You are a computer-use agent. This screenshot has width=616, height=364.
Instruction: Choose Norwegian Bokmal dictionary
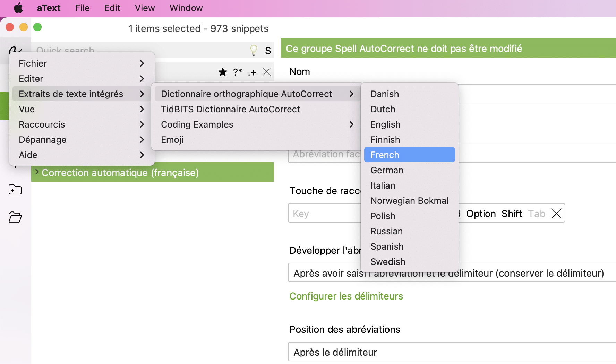pos(410,201)
